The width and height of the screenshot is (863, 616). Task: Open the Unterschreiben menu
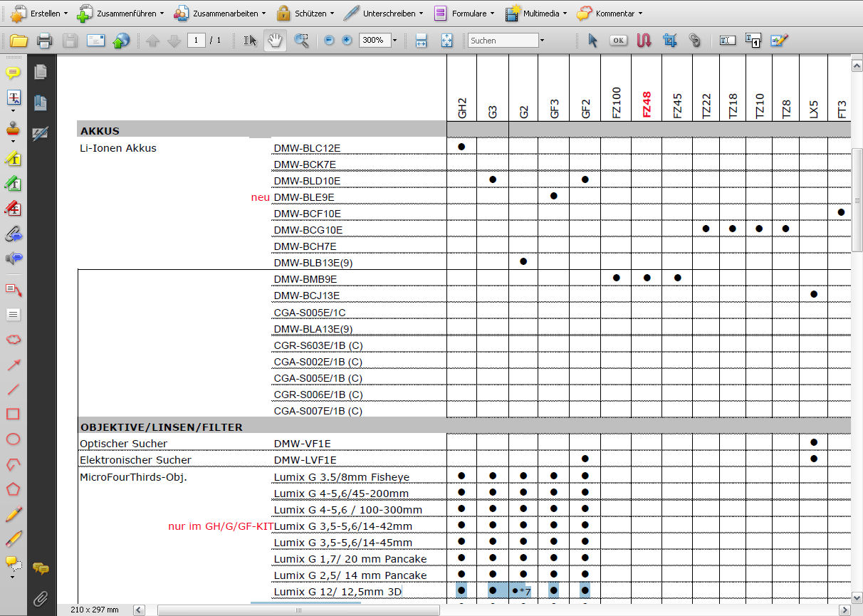[x=383, y=13]
